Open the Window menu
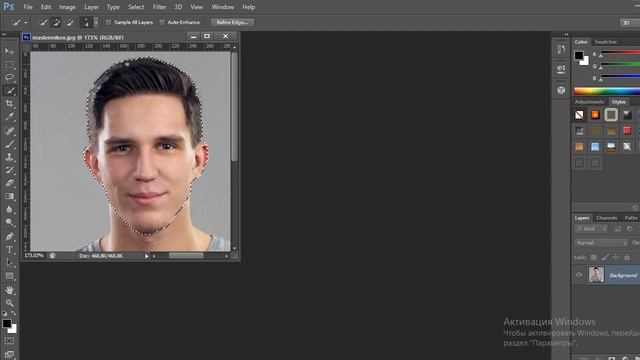Viewport: 640px width, 360px height. (x=222, y=7)
